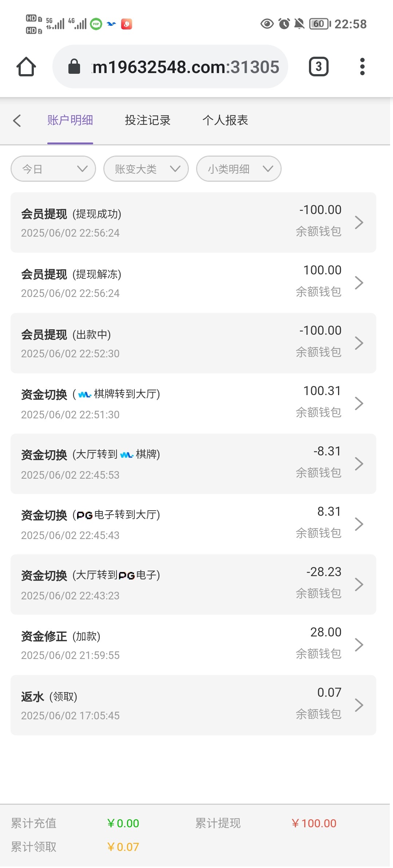The image size is (393, 868).
Task: Tap the padlock icon in address bar
Action: tap(74, 67)
